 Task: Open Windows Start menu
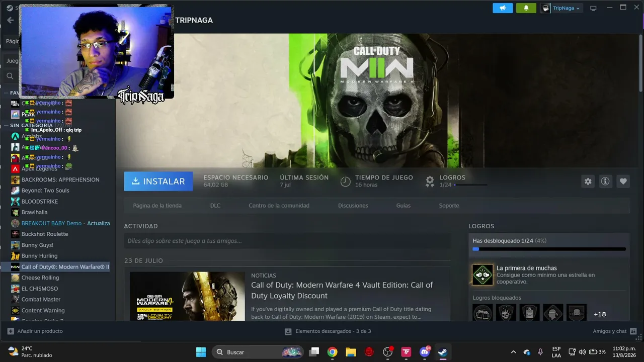[201, 352]
